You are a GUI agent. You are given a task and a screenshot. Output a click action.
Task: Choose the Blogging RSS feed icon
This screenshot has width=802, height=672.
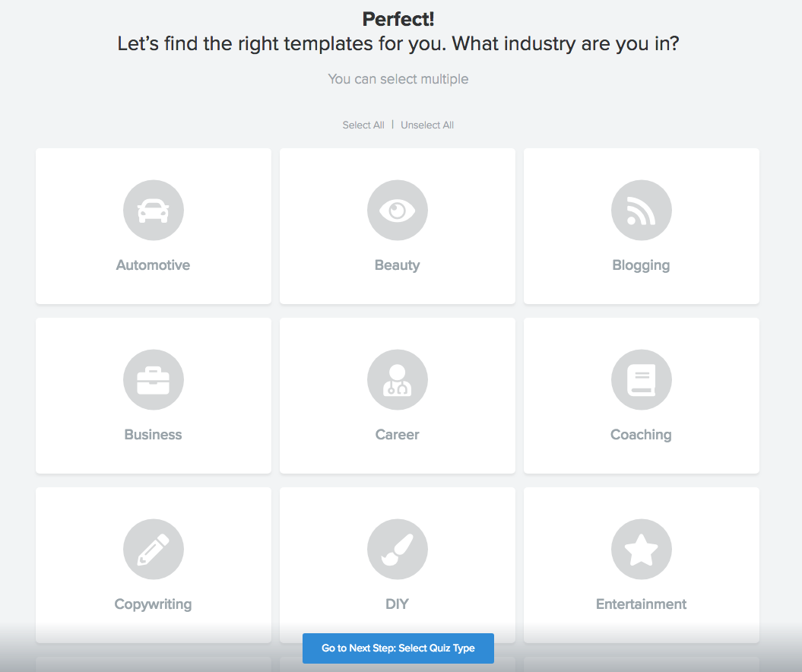click(642, 211)
